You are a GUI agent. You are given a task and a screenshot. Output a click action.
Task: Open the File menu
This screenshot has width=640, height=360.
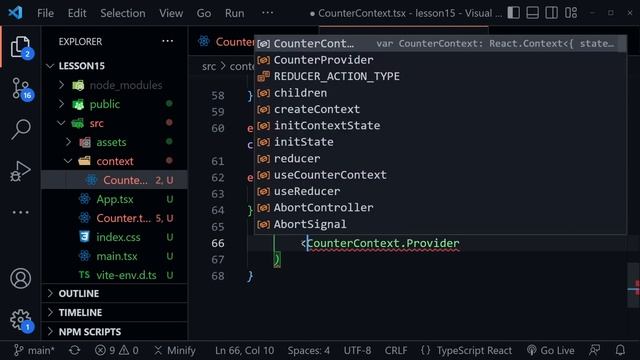pyautogui.click(x=45, y=13)
